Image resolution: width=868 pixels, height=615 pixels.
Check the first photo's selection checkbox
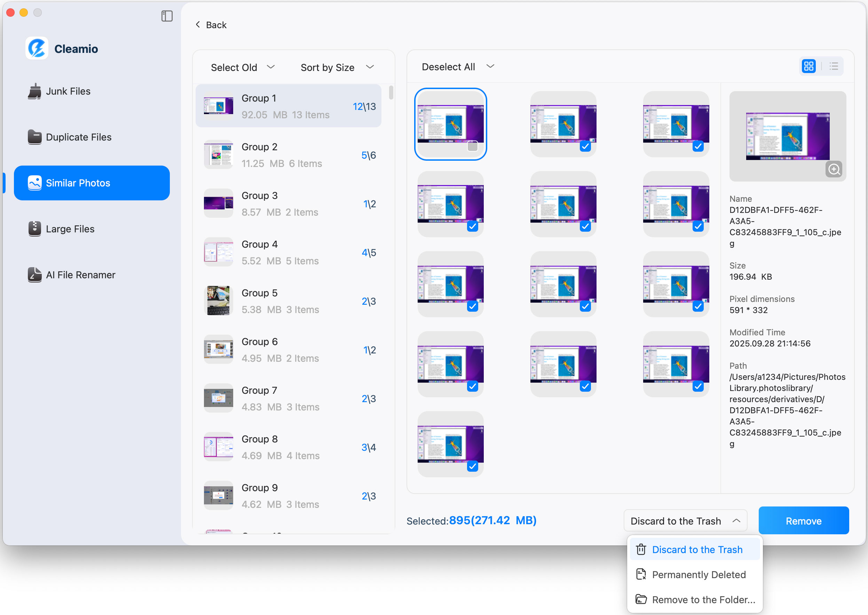[x=472, y=146]
